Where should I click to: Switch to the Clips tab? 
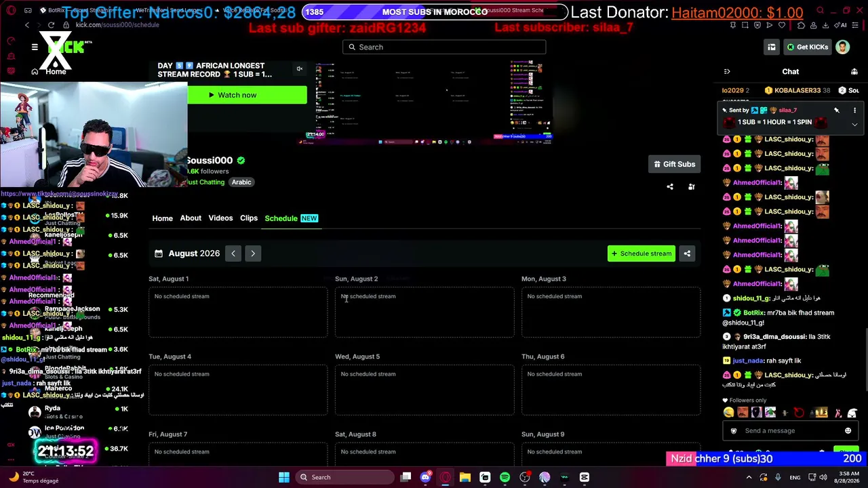tap(249, 218)
